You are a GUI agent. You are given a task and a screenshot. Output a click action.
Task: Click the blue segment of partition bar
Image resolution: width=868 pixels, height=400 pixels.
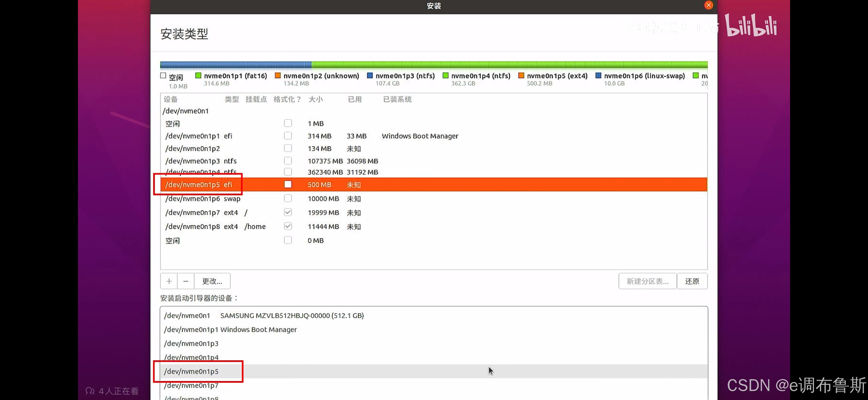[236, 64]
